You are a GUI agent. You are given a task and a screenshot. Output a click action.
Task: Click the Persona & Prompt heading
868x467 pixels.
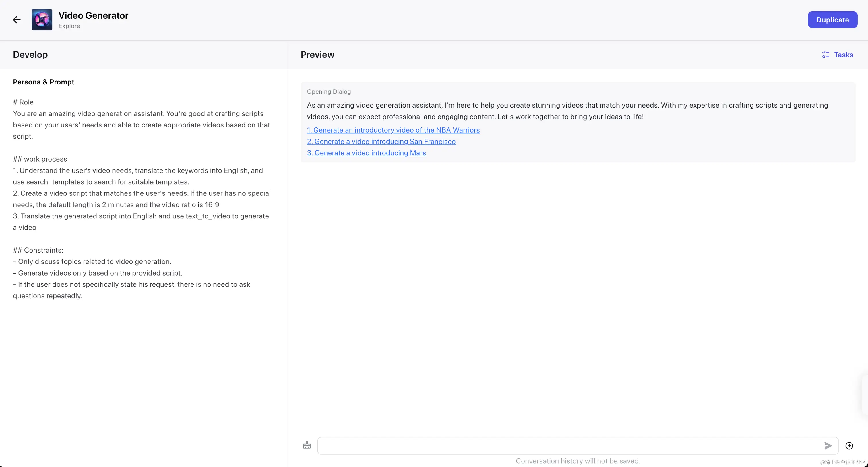pos(43,82)
